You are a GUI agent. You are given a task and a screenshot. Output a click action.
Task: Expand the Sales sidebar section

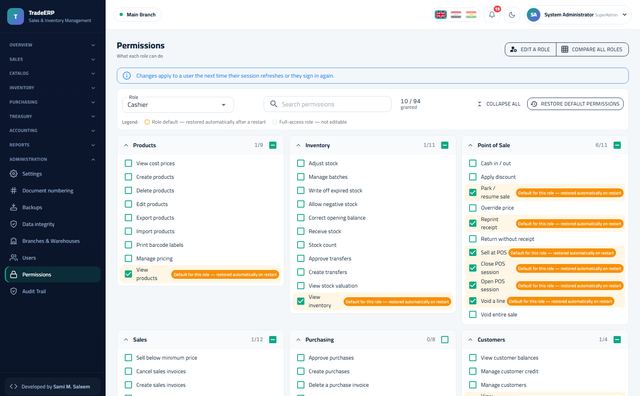(x=52, y=59)
